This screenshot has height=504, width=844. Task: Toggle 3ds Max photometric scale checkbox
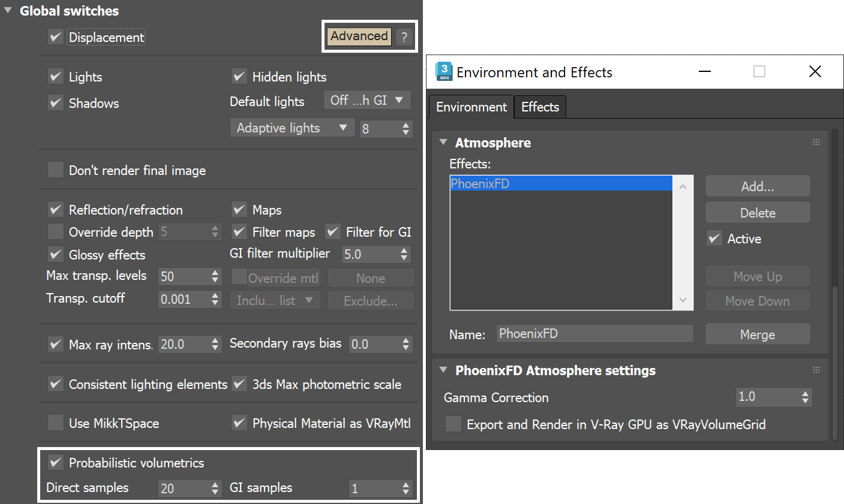[239, 384]
